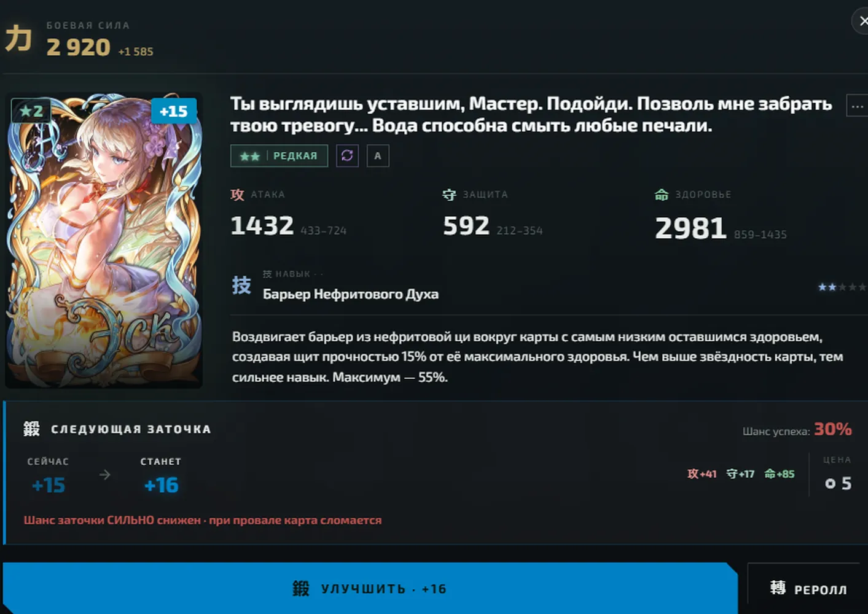Click the defense bonus +17 indicator
This screenshot has height=614, width=868.
coord(740,474)
